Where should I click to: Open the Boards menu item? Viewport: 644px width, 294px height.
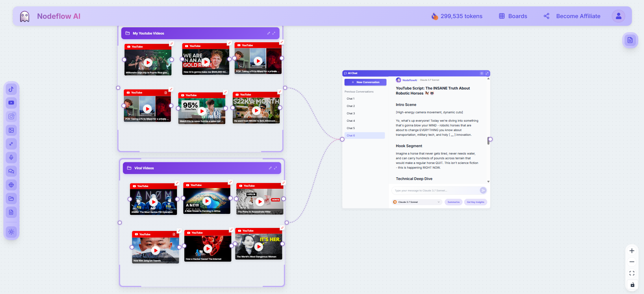[x=513, y=16]
